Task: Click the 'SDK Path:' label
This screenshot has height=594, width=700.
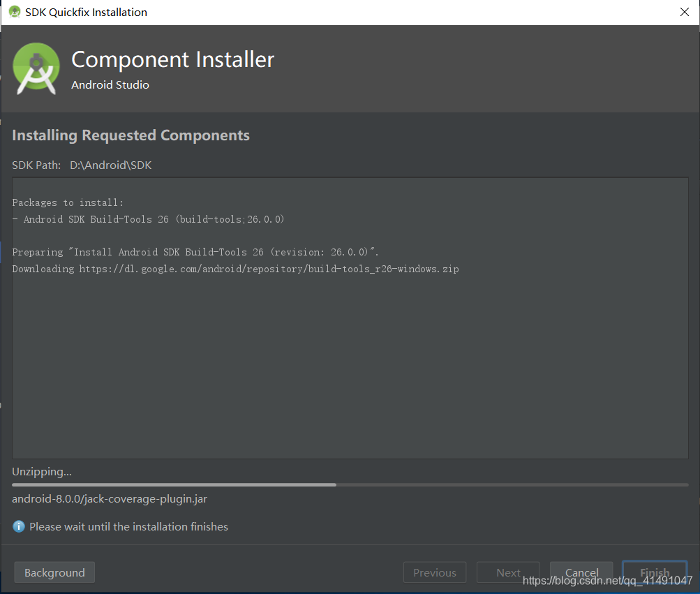Action: click(36, 165)
